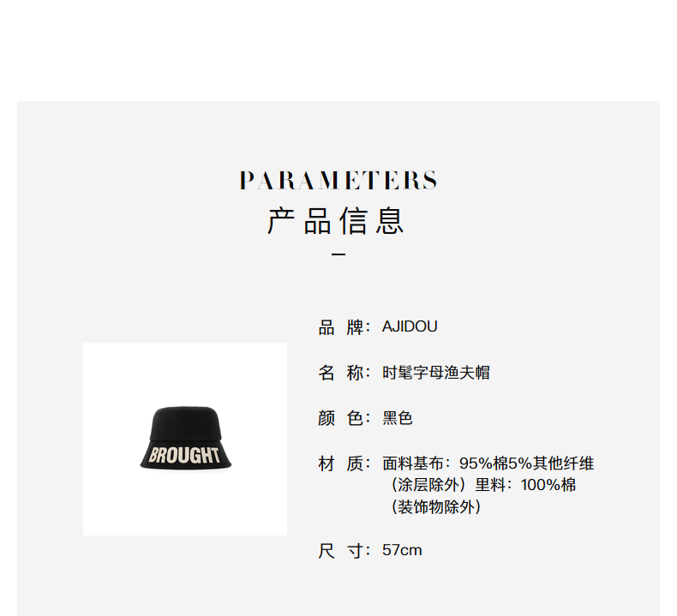The width and height of the screenshot is (677, 616).
Task: Click the lining text 里料：100%棉
Action: pyautogui.click(x=525, y=485)
